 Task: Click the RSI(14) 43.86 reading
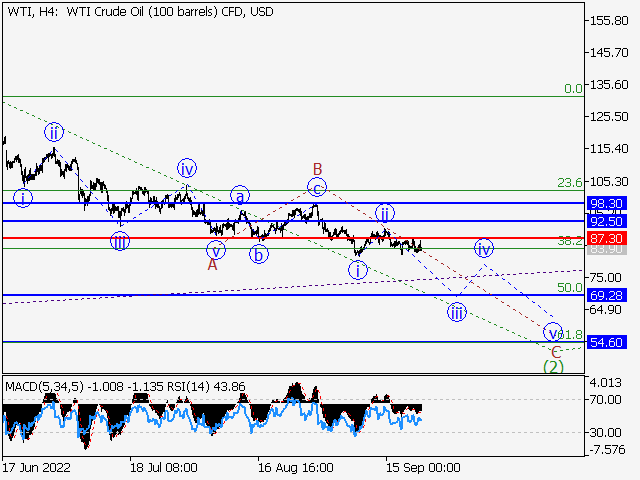[x=206, y=386]
